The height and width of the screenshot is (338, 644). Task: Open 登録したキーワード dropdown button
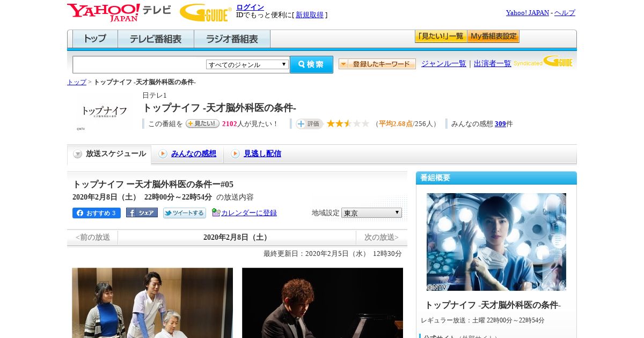[377, 64]
